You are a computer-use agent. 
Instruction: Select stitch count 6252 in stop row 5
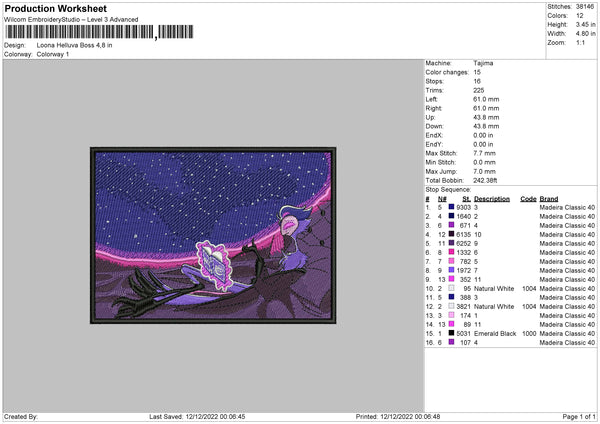click(x=463, y=243)
